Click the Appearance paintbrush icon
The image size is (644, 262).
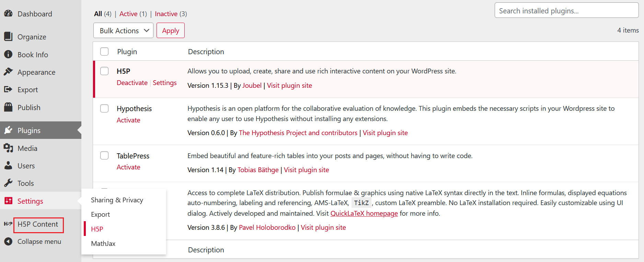[x=8, y=72]
